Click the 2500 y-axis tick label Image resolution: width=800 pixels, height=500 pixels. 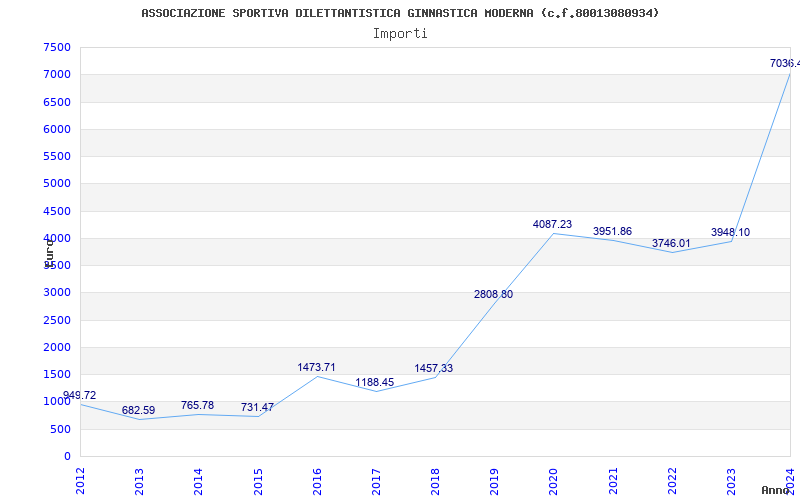pyautogui.click(x=57, y=320)
